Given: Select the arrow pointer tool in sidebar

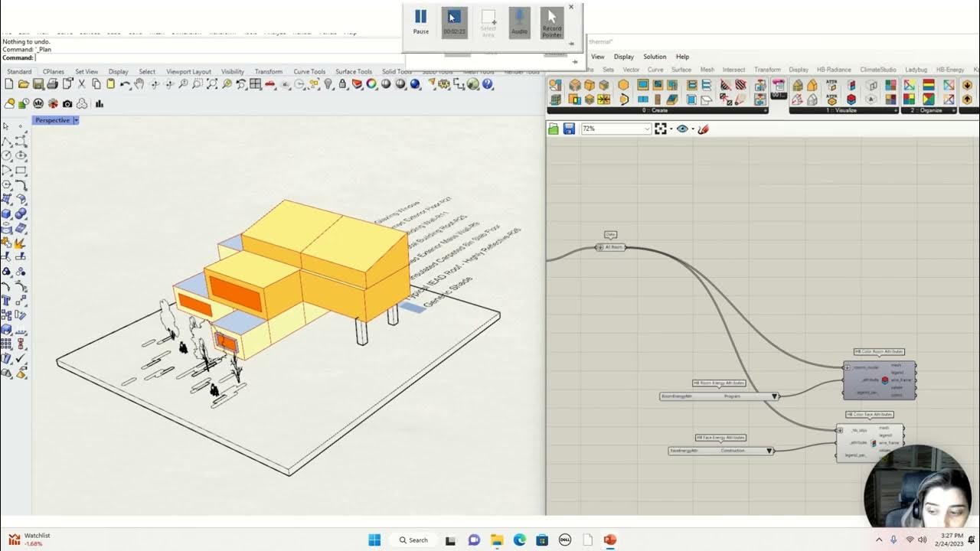Looking at the screenshot, I should tap(5, 126).
